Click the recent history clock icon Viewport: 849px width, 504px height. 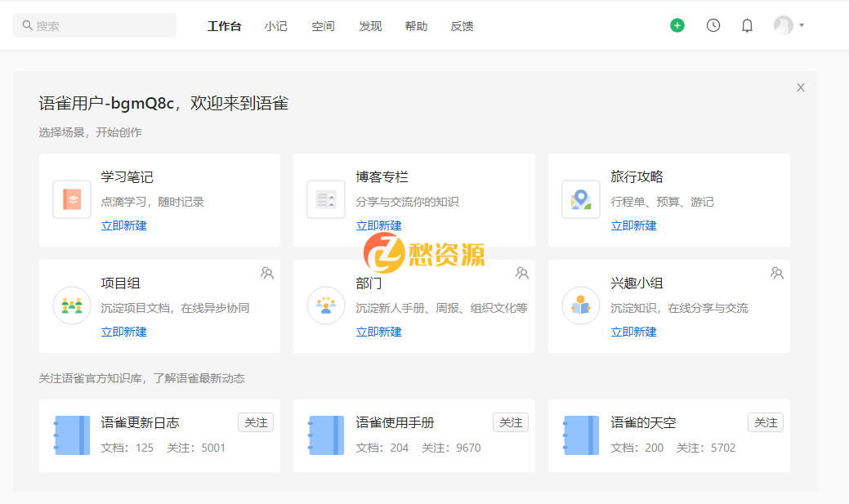pos(713,25)
